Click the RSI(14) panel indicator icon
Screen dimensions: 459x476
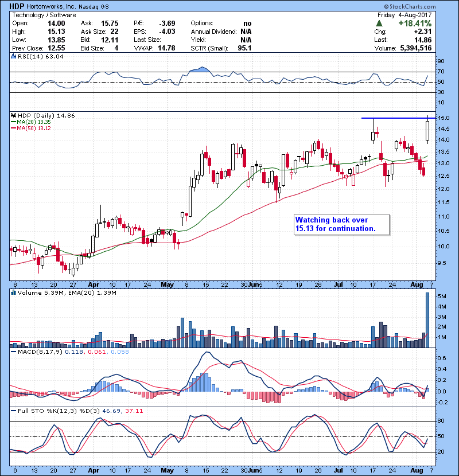tap(13, 56)
